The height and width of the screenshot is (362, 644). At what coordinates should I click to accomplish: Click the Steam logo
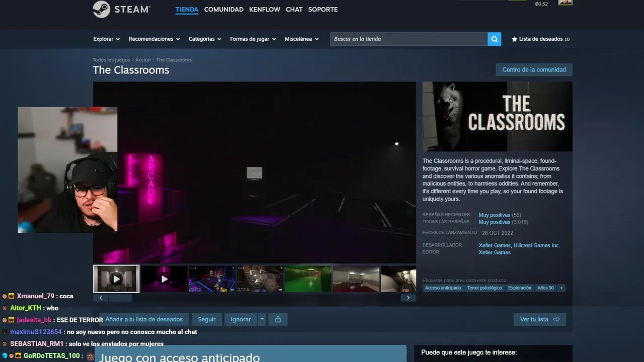click(122, 9)
